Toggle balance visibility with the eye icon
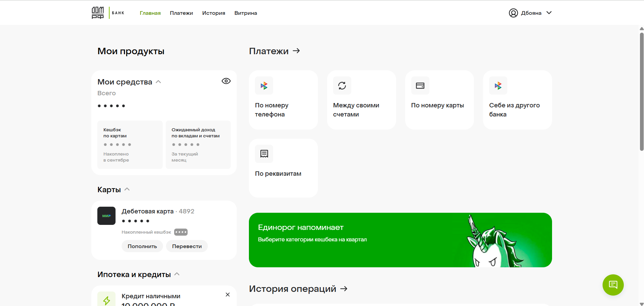Image resolution: width=644 pixels, height=306 pixels. (226, 81)
